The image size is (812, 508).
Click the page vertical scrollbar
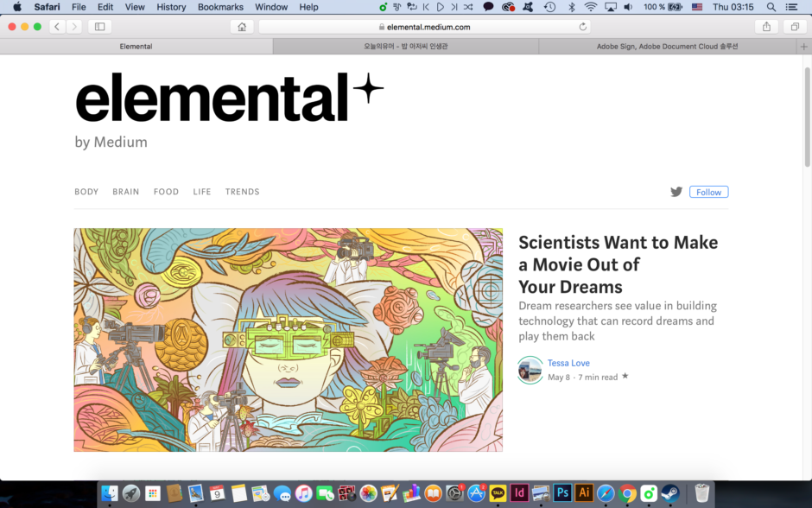[807, 117]
